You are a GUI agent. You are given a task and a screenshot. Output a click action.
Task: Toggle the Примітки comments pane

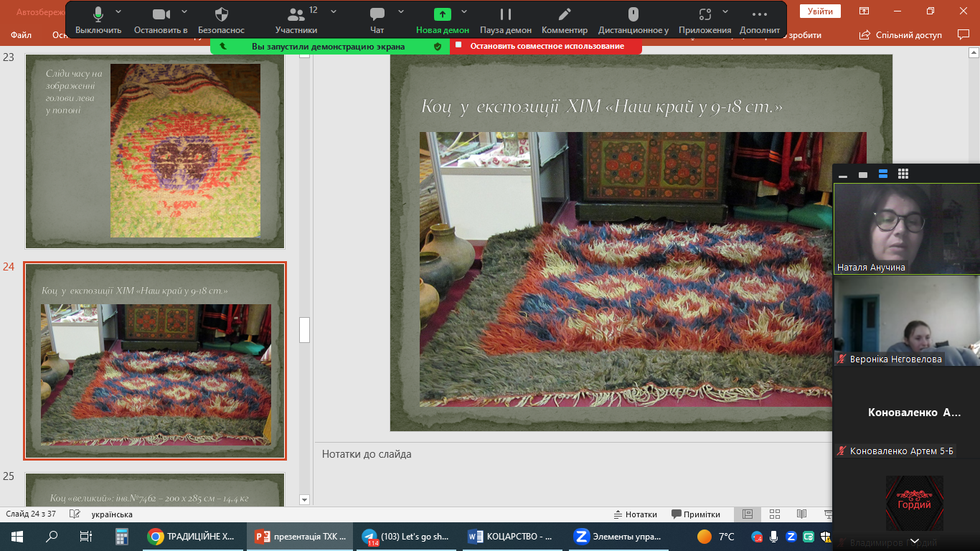tap(696, 514)
